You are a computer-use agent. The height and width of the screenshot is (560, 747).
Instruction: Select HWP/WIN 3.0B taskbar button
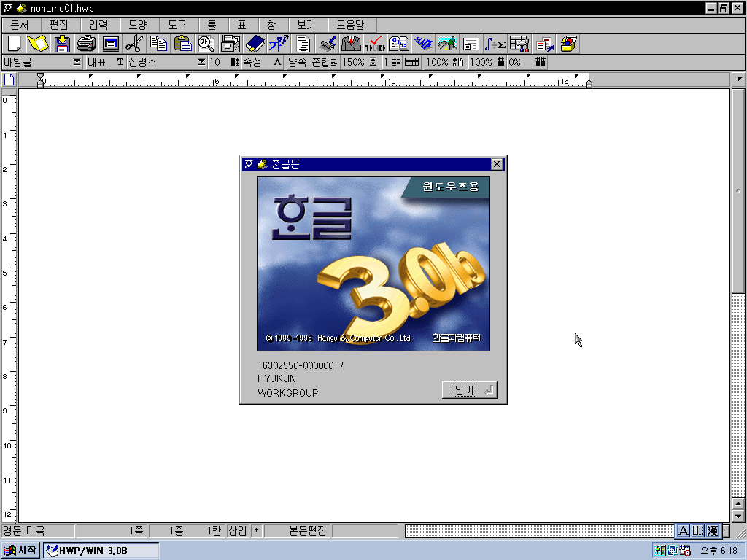pyautogui.click(x=101, y=551)
